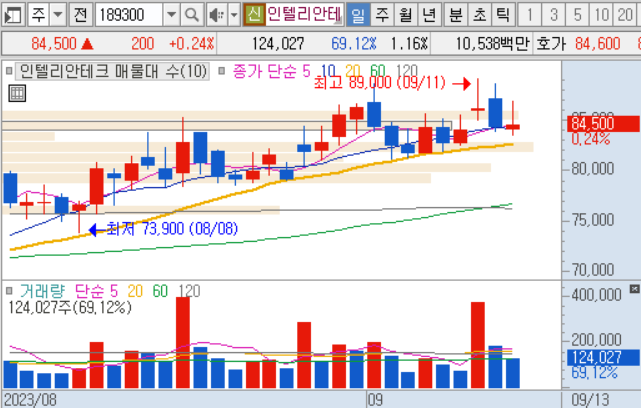Click the yellow 20 moving average legend
Image resolution: width=641 pixels, height=408 pixels.
352,71
